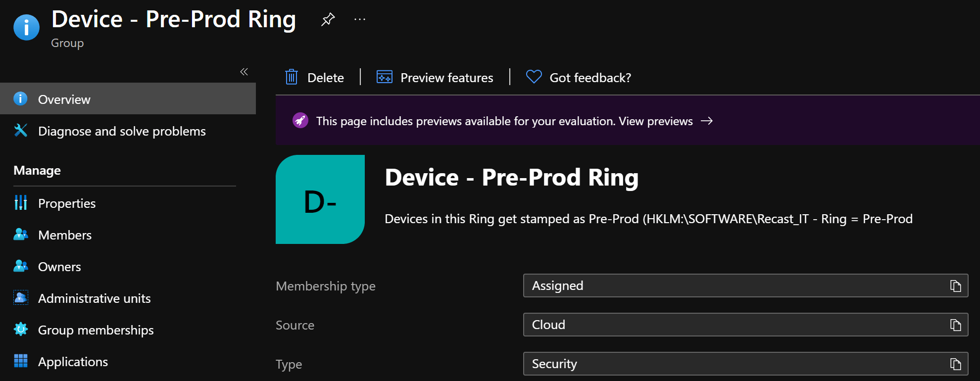Open the Owners page
This screenshot has width=980, height=381.
pyautogui.click(x=59, y=267)
